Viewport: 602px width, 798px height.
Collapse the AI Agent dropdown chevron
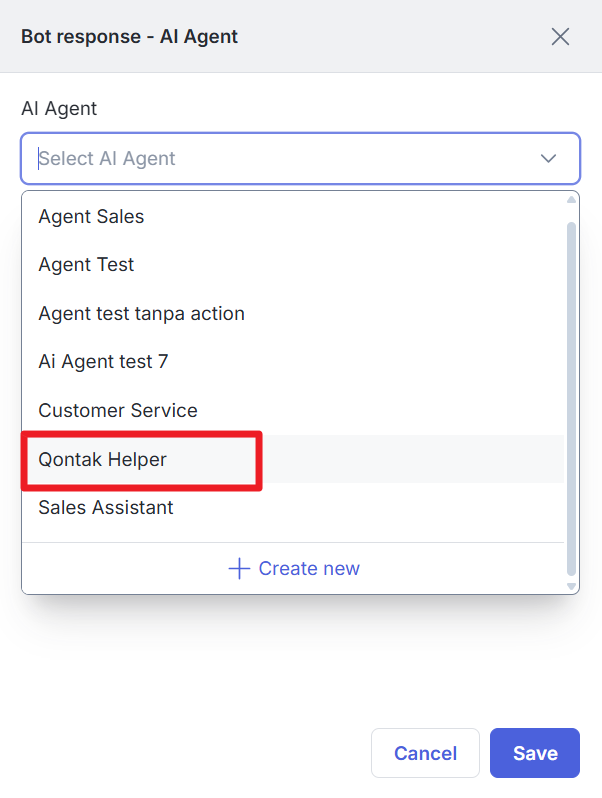549,158
